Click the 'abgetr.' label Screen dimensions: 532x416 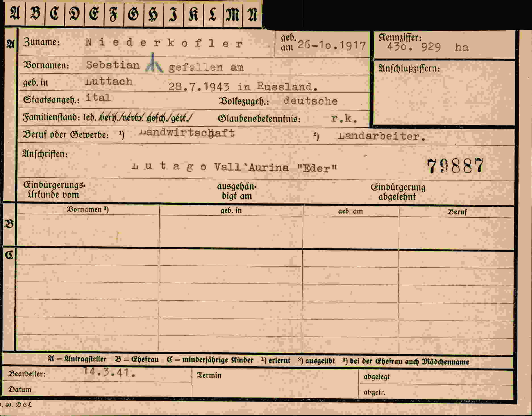pos(375,392)
